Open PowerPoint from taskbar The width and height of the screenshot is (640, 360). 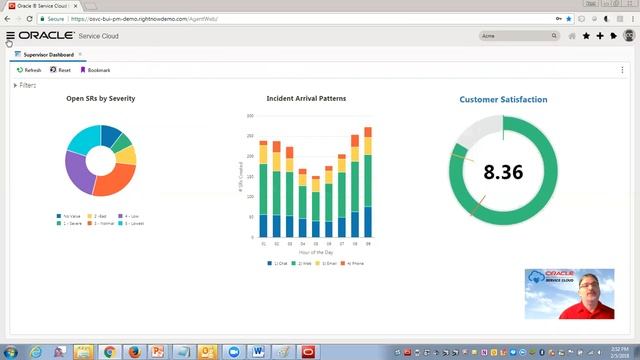[x=158, y=352]
